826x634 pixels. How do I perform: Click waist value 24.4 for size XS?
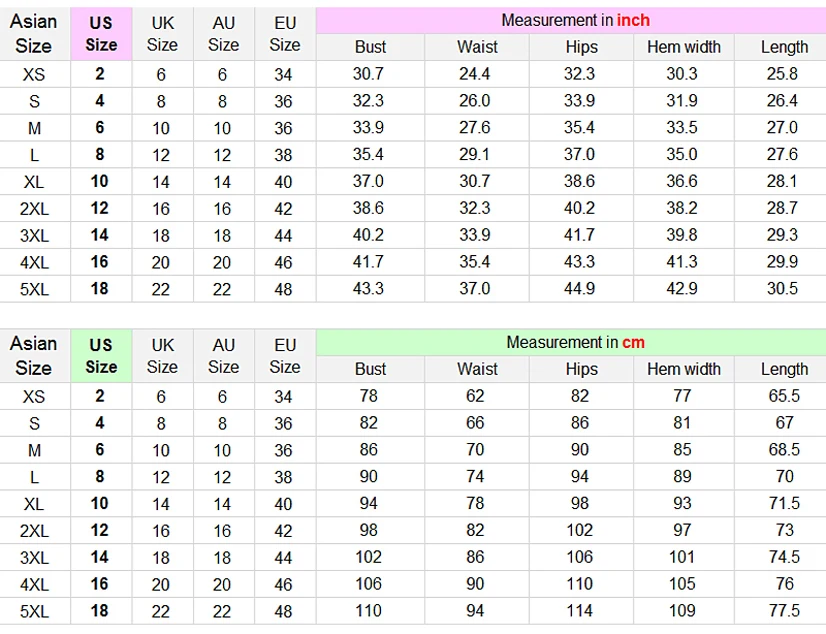pos(474,74)
